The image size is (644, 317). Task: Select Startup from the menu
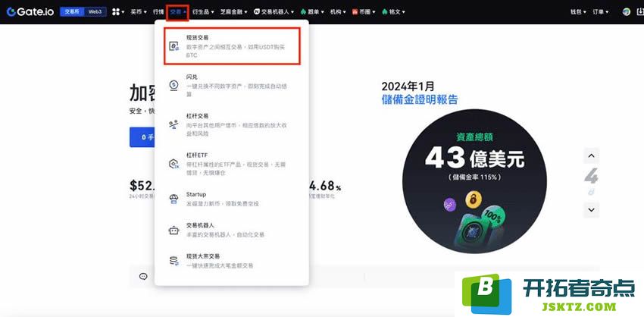231,199
